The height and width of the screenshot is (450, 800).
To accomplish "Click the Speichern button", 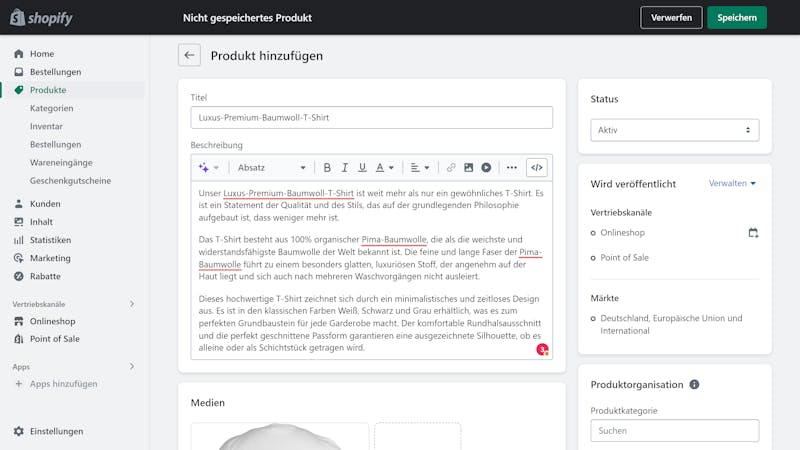I will point(737,18).
